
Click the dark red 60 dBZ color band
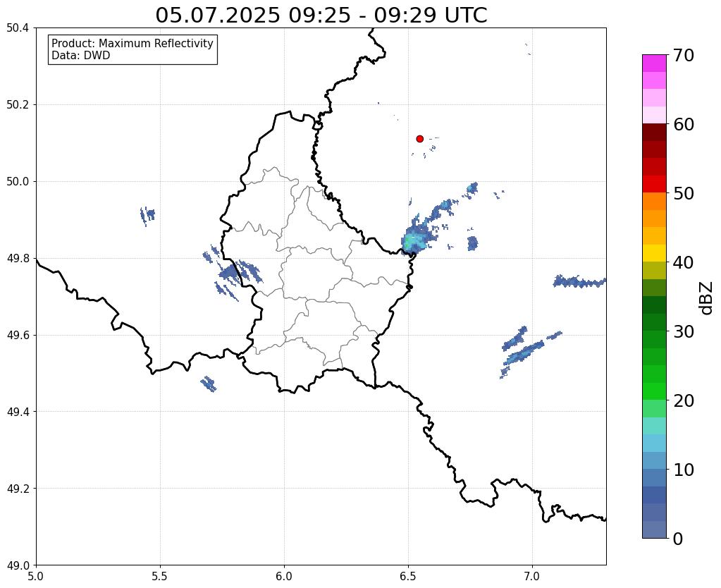(x=654, y=132)
